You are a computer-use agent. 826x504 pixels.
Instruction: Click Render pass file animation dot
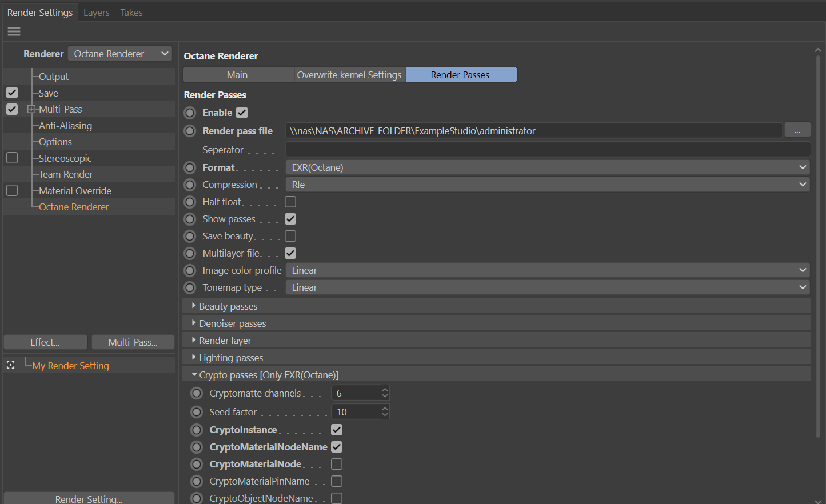pos(190,131)
